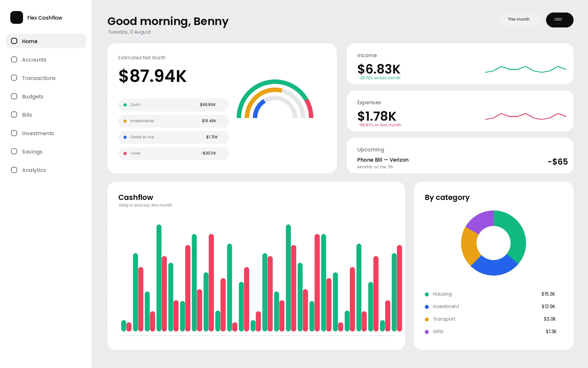Click the Cashflow heading
The image size is (588, 368).
(x=136, y=197)
